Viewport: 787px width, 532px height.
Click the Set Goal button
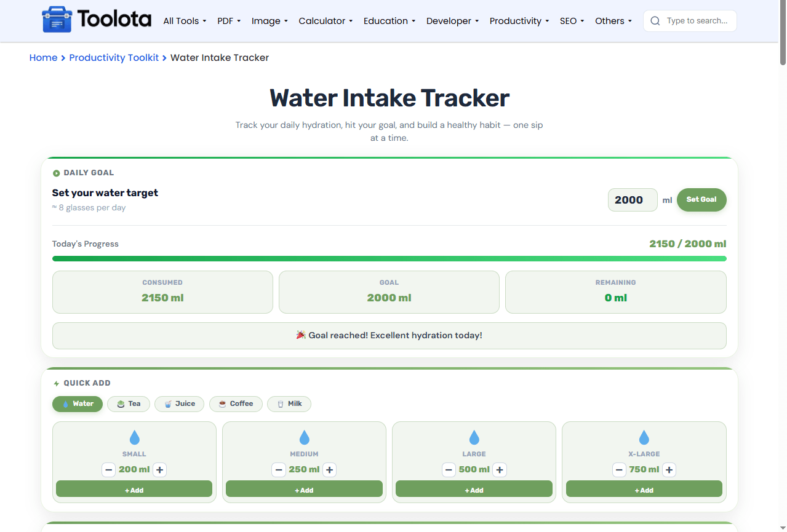701,200
